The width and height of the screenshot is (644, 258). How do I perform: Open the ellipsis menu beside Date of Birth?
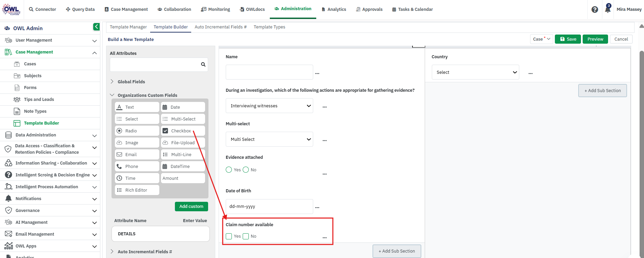click(317, 208)
